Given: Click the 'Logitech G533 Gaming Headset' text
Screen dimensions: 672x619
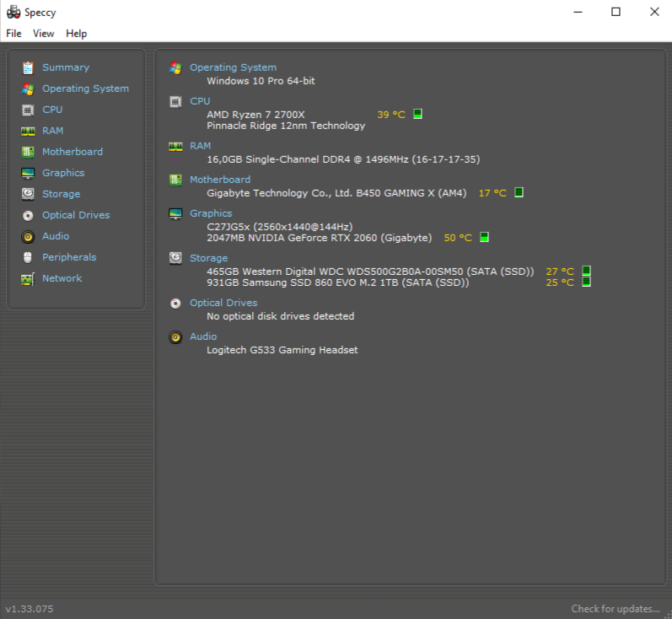Looking at the screenshot, I should 282,350.
